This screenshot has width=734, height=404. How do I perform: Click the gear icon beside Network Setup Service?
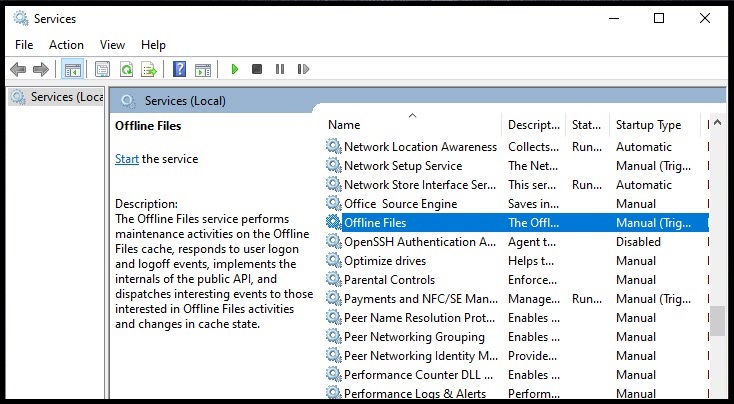(334, 165)
